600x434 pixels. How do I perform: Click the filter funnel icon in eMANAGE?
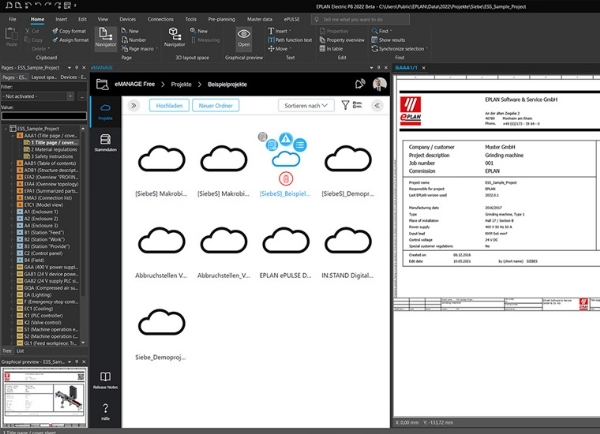point(345,105)
